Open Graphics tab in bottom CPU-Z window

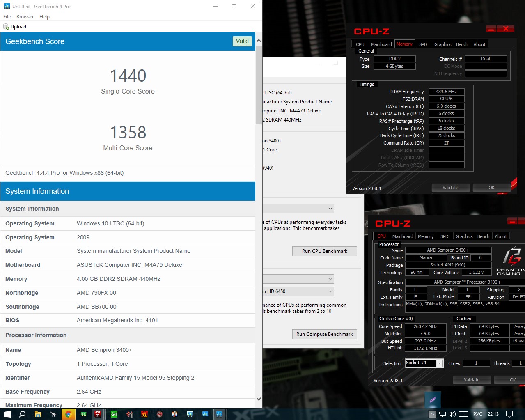(464, 236)
